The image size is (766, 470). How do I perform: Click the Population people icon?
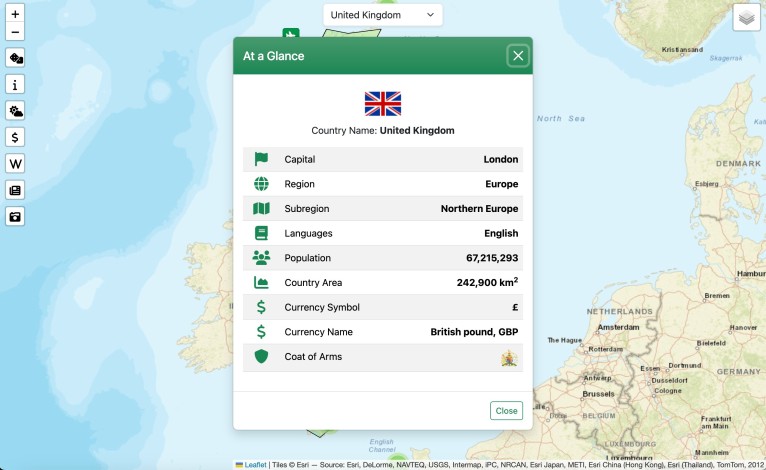pyautogui.click(x=261, y=258)
